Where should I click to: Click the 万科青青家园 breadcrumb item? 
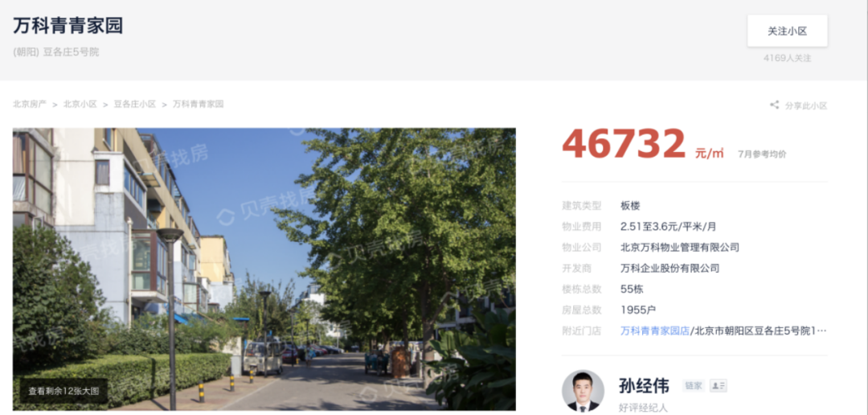pos(199,105)
